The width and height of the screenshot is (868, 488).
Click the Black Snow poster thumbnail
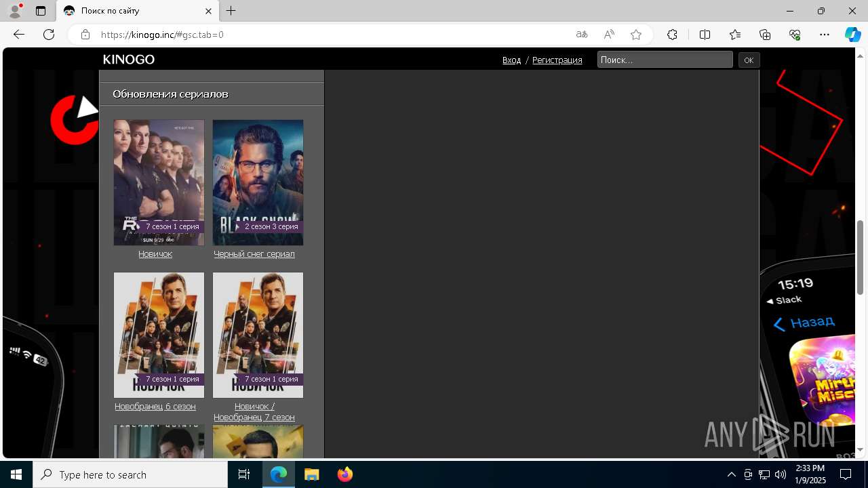coord(258,182)
